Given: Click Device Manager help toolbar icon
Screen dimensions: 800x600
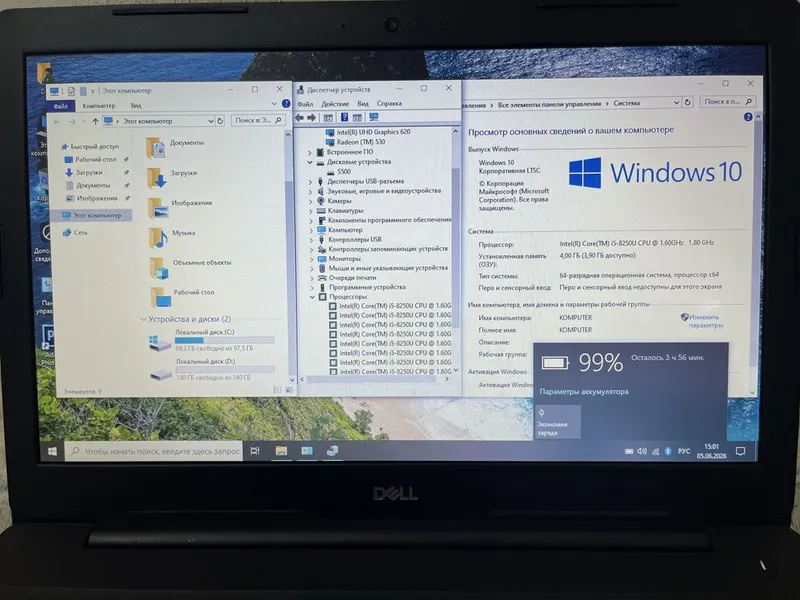Looking at the screenshot, I should [344, 117].
